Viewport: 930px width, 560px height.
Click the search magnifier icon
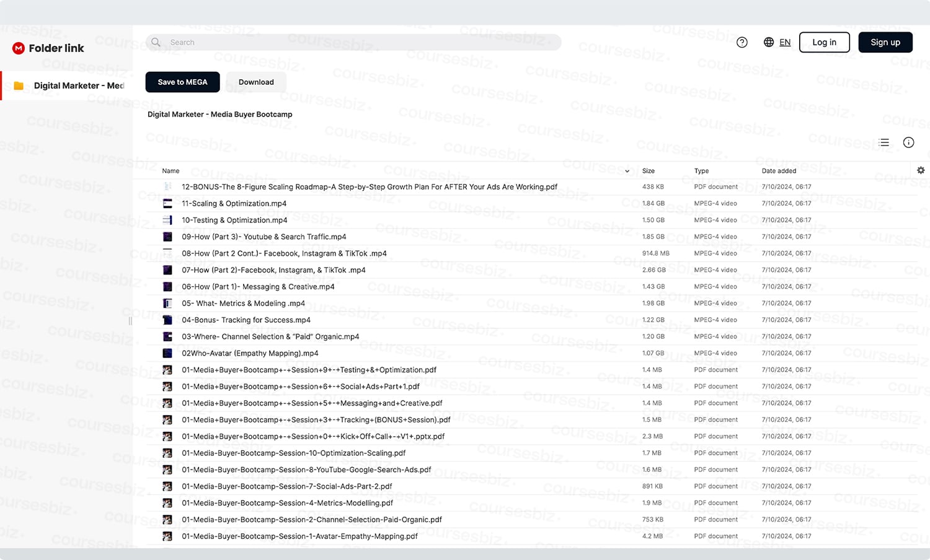click(156, 42)
